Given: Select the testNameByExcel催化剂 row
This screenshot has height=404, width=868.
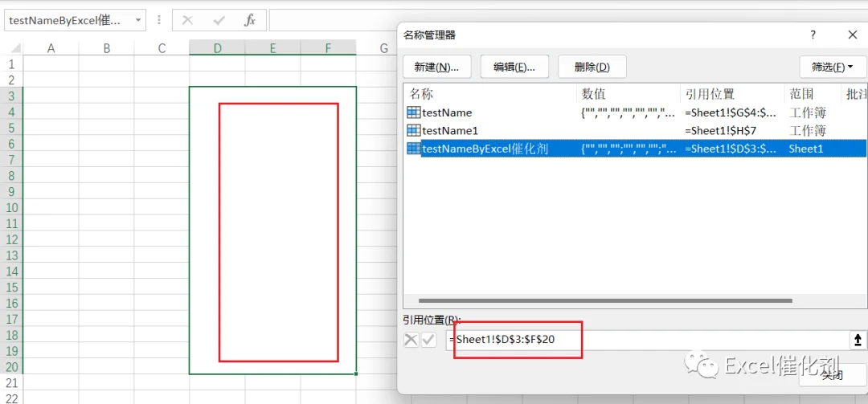Looking at the screenshot, I should tap(635, 149).
